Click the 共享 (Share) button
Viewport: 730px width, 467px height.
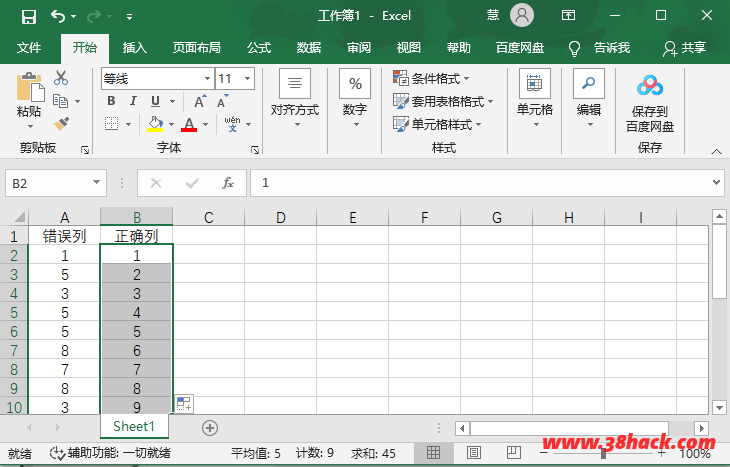[x=684, y=47]
